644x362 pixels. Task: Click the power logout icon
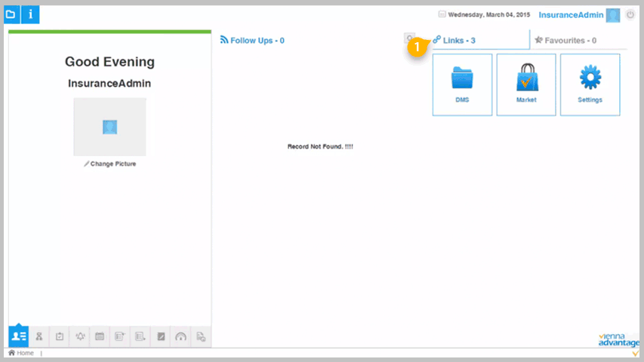coord(630,15)
